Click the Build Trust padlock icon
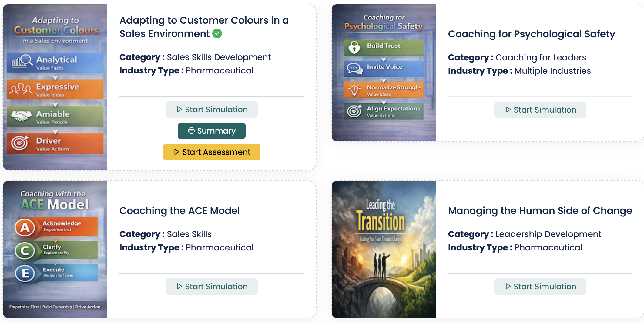Screen dimensions: 644x323 point(354,47)
